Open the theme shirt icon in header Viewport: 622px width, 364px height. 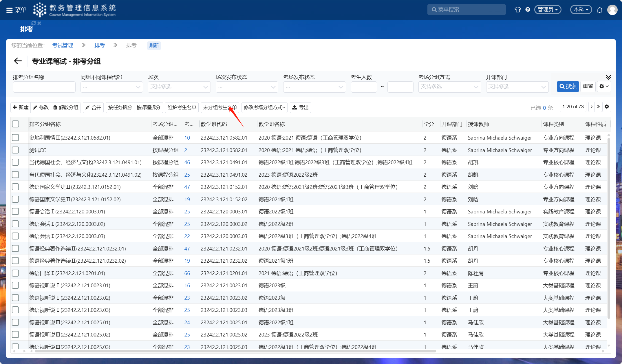(x=517, y=10)
